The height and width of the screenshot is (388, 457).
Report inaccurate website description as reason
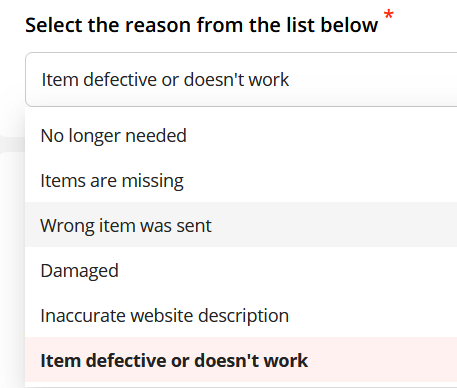coord(241,316)
